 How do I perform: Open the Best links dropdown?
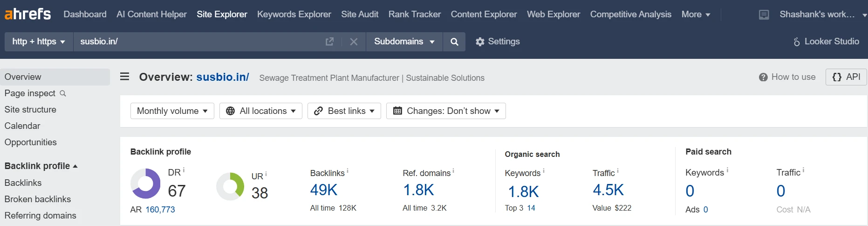(344, 111)
